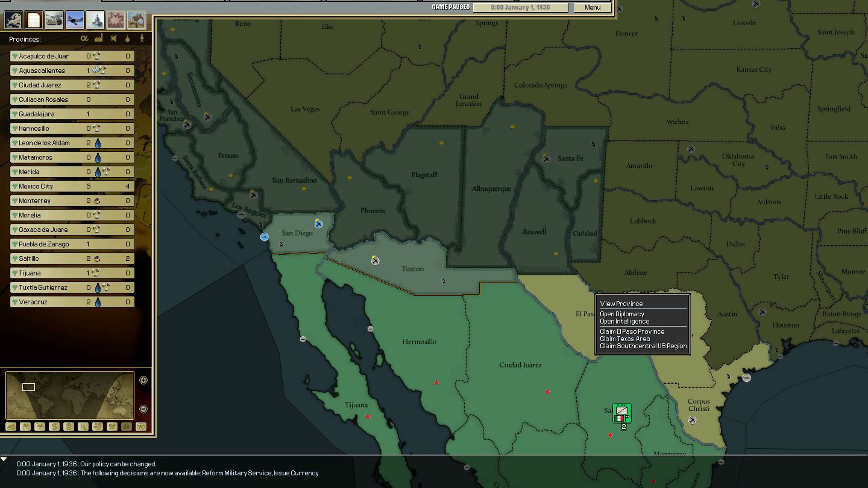This screenshot has height=488, width=868.
Task: Open the Menu button
Action: (592, 7)
